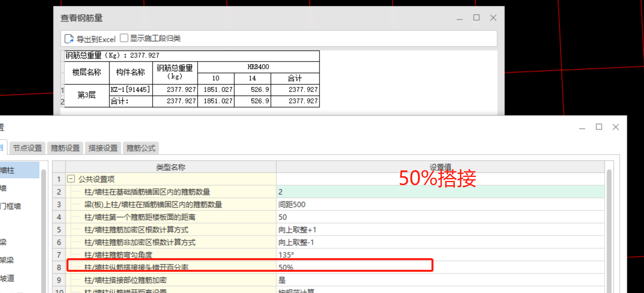
Task: Click the KZ-1[91445] component cell
Action: click(130, 90)
